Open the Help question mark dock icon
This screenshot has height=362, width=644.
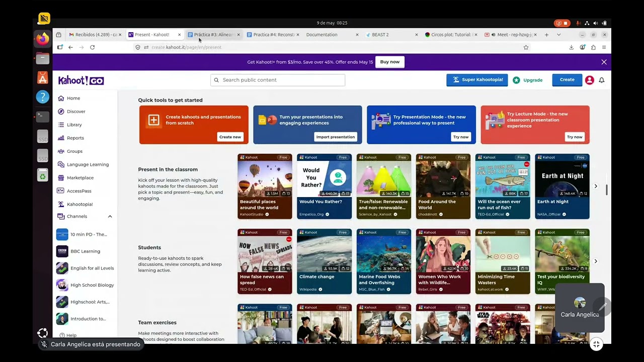[x=43, y=97]
